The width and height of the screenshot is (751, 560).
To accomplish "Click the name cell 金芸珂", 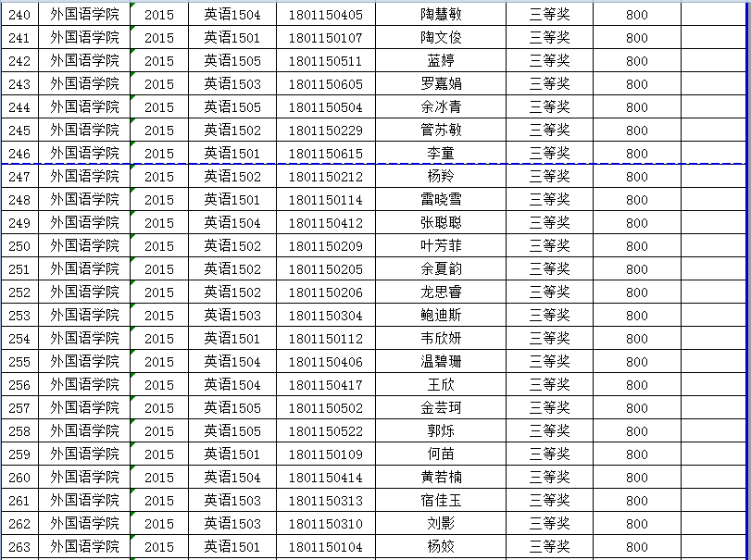I will click(440, 408).
